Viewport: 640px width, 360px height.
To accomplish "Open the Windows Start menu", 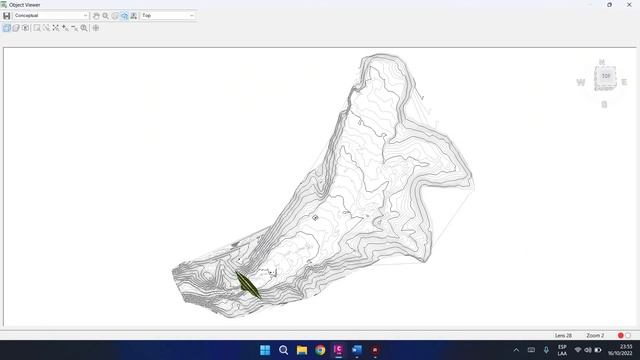I will tap(265, 350).
